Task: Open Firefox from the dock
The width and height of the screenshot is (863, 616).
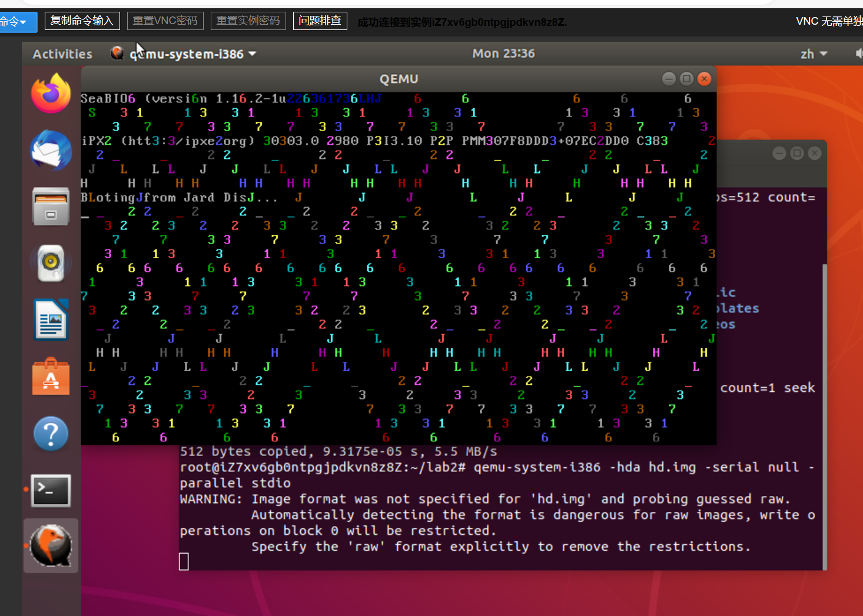Action: [x=51, y=93]
